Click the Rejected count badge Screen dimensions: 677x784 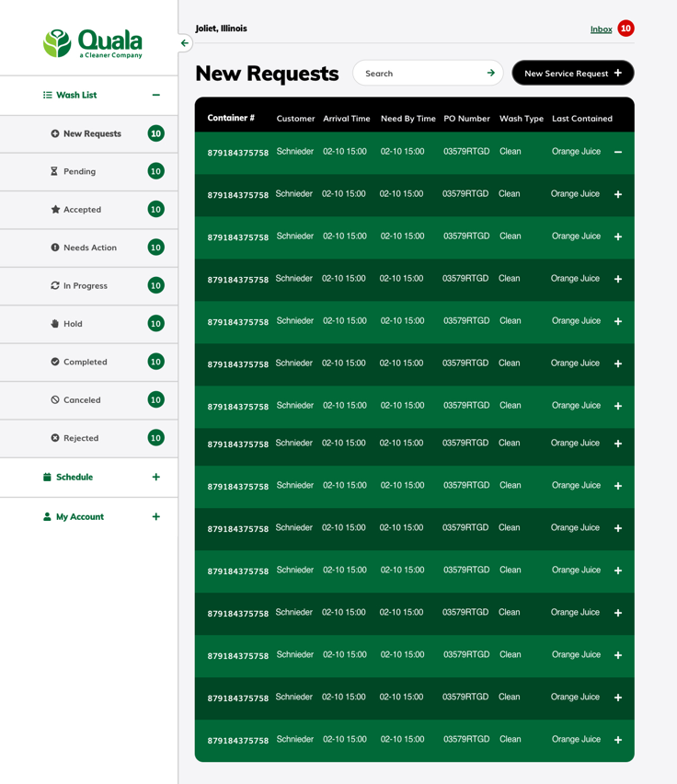click(x=155, y=438)
